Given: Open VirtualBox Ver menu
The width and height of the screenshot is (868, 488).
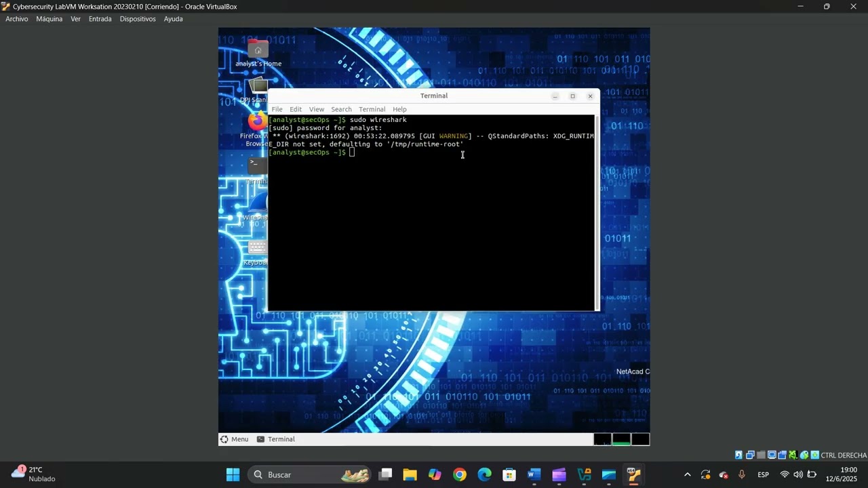Looking at the screenshot, I should tap(75, 19).
